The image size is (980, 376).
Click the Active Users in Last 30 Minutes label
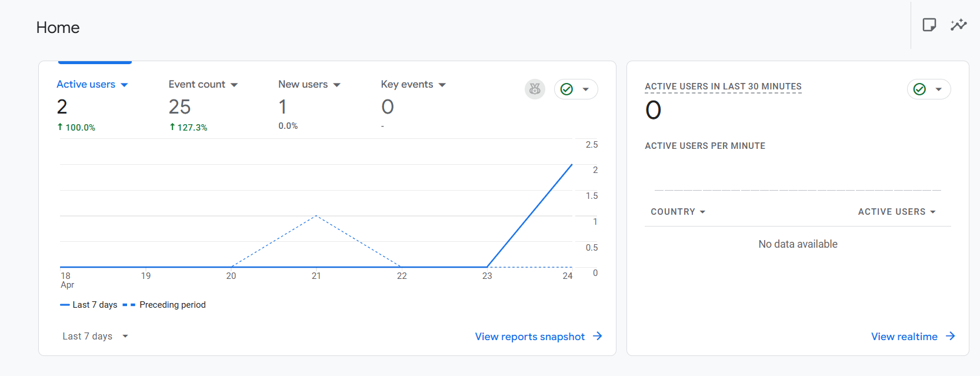pyautogui.click(x=723, y=86)
